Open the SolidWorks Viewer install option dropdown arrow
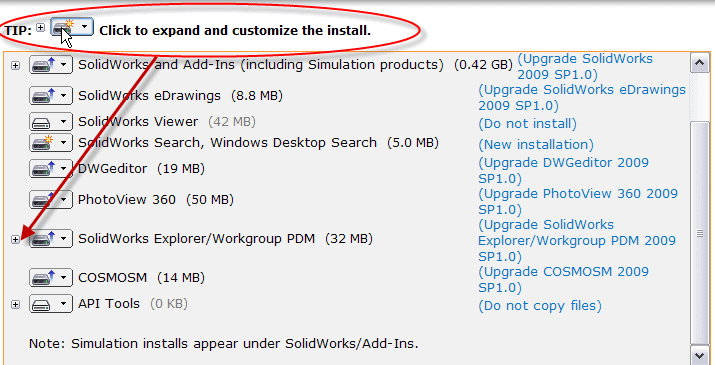This screenshot has width=715, height=365. coord(64,122)
